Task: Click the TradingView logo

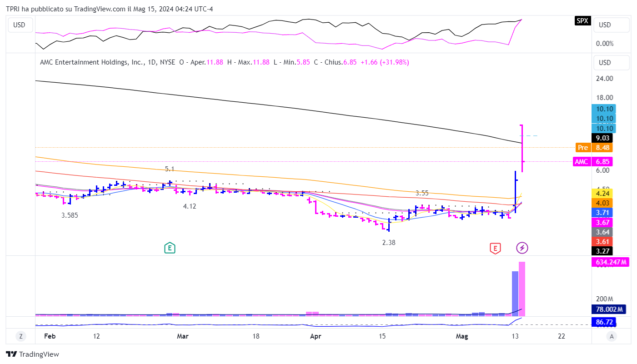Action: coord(32,354)
